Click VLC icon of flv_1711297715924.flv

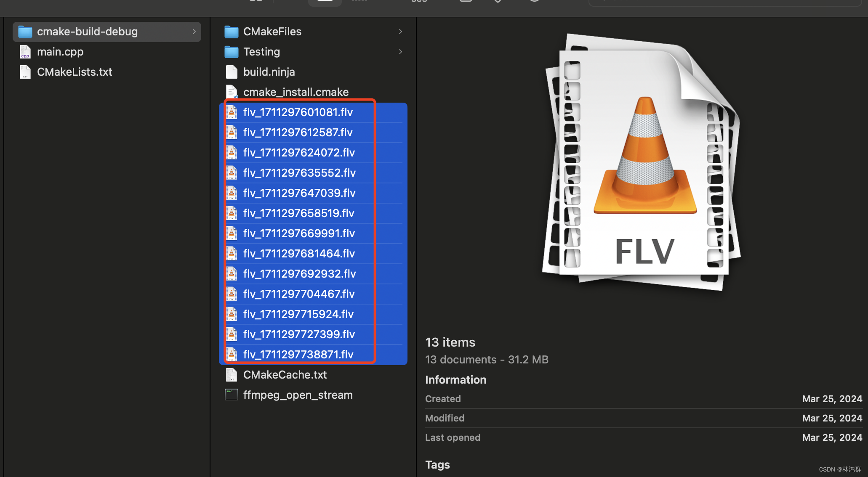(x=232, y=314)
